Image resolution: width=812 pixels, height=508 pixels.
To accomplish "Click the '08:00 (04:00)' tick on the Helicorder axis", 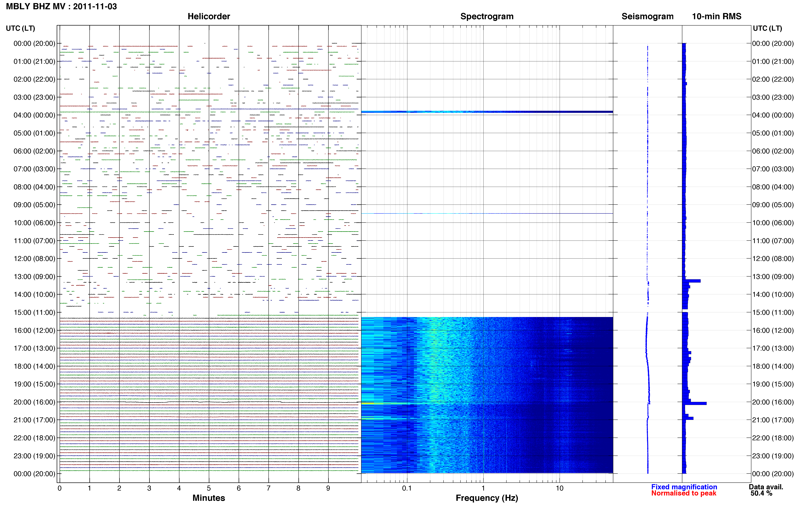I will click(34, 187).
